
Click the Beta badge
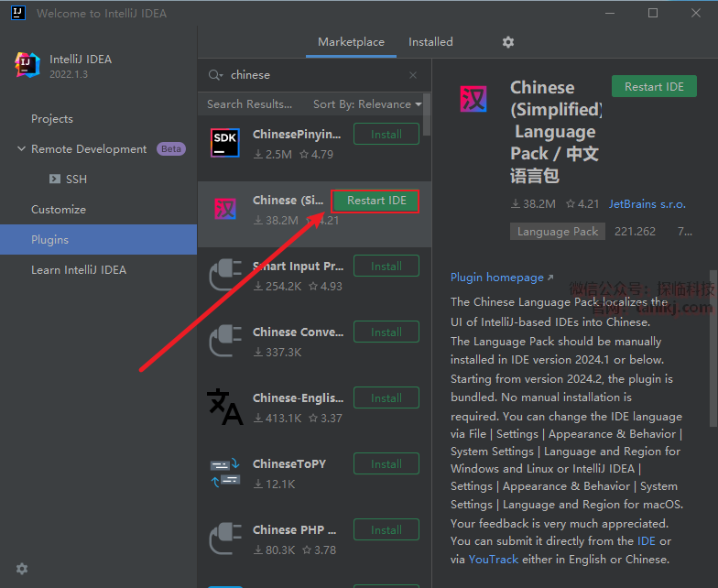(x=171, y=148)
